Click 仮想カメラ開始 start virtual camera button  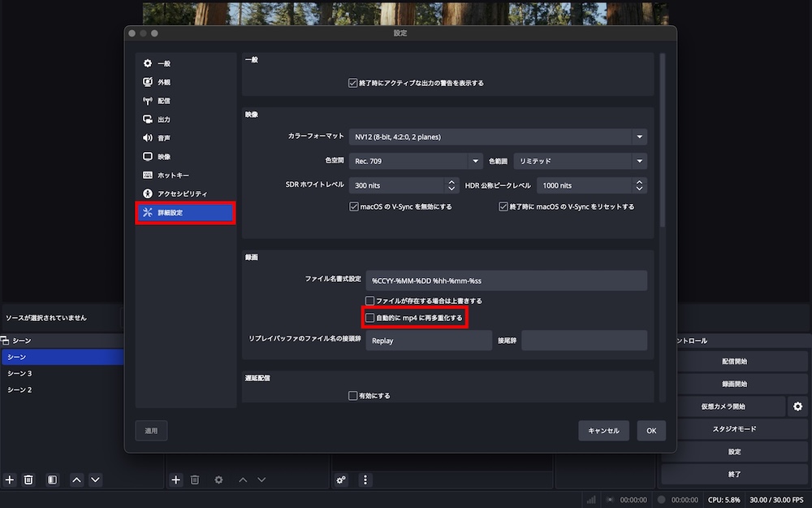point(723,406)
